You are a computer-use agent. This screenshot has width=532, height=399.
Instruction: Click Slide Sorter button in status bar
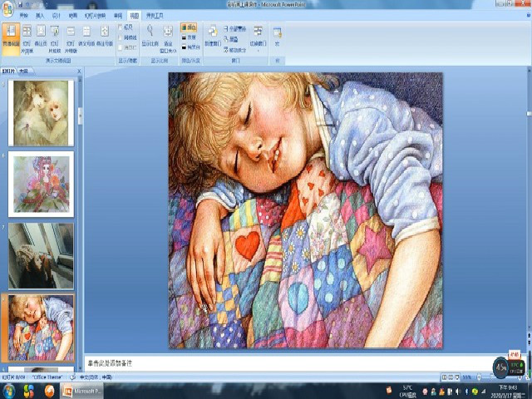click(451, 377)
